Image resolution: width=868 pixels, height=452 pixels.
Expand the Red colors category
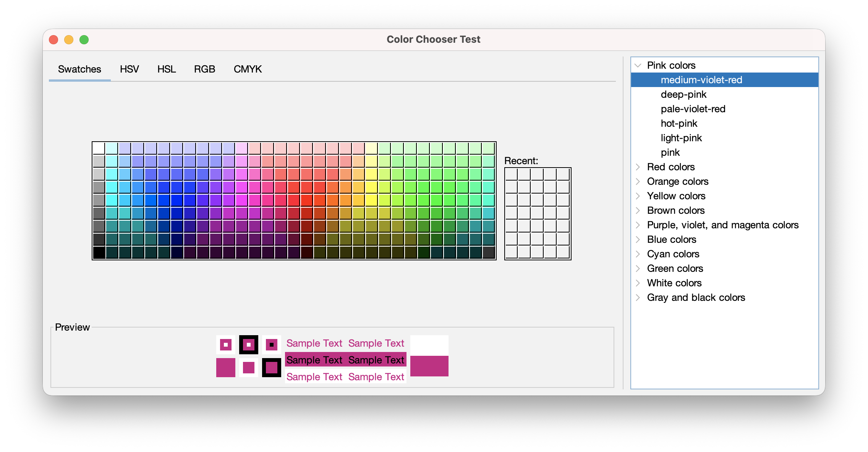[638, 167]
